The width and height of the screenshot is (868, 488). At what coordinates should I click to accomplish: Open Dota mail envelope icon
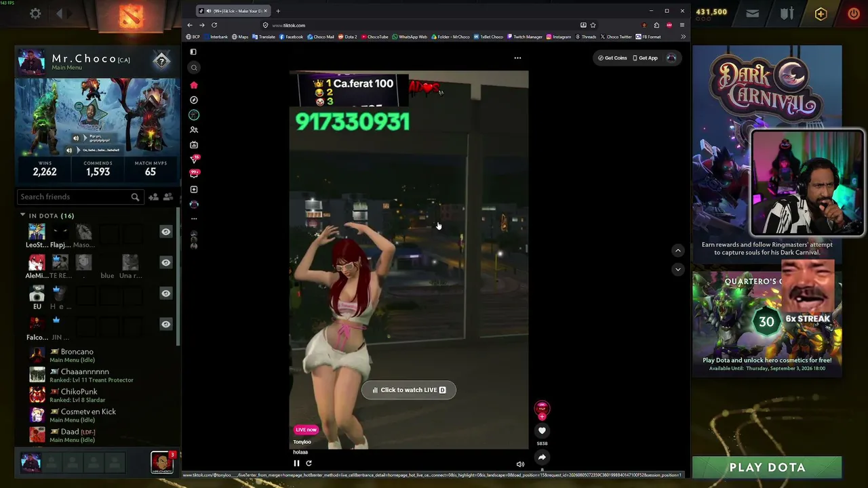pos(753,14)
